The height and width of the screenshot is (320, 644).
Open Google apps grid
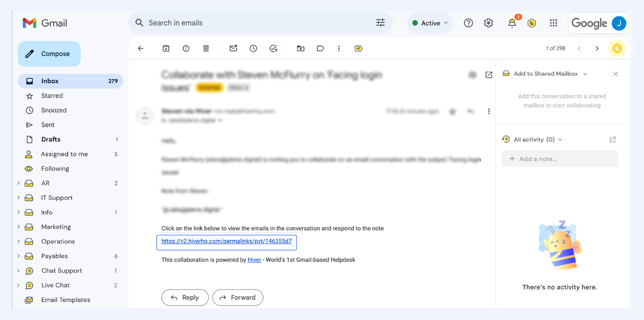[x=554, y=23]
